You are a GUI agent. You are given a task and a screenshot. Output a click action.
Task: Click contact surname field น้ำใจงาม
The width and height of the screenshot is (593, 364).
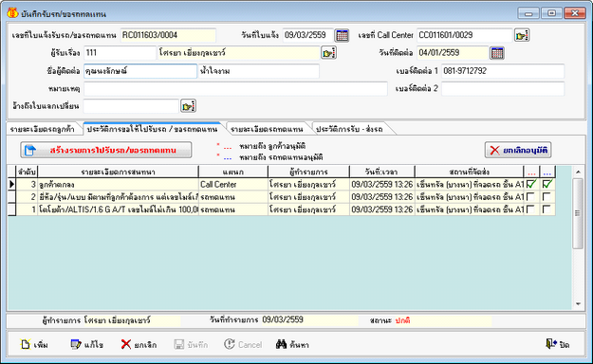259,71
